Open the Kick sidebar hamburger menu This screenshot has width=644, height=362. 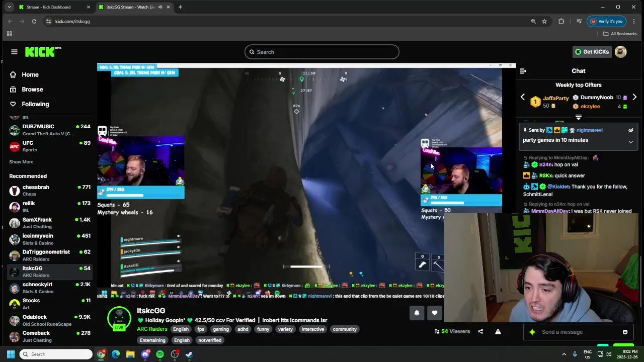click(x=14, y=52)
